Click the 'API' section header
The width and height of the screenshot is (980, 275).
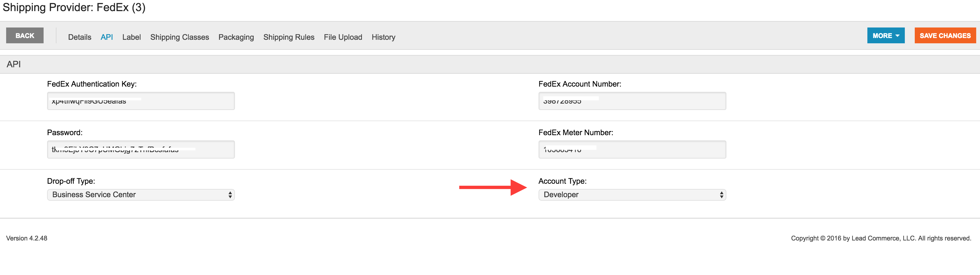[14, 64]
